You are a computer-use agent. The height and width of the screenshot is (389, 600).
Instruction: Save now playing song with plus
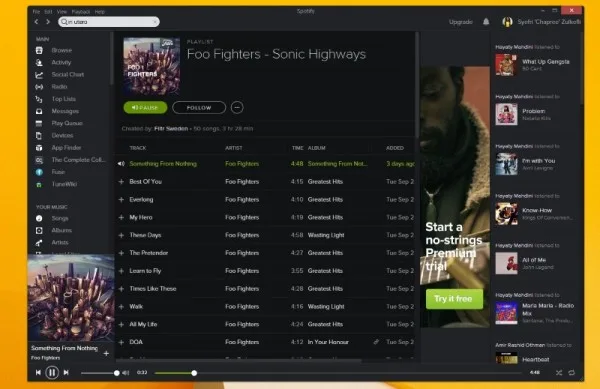[x=106, y=353]
